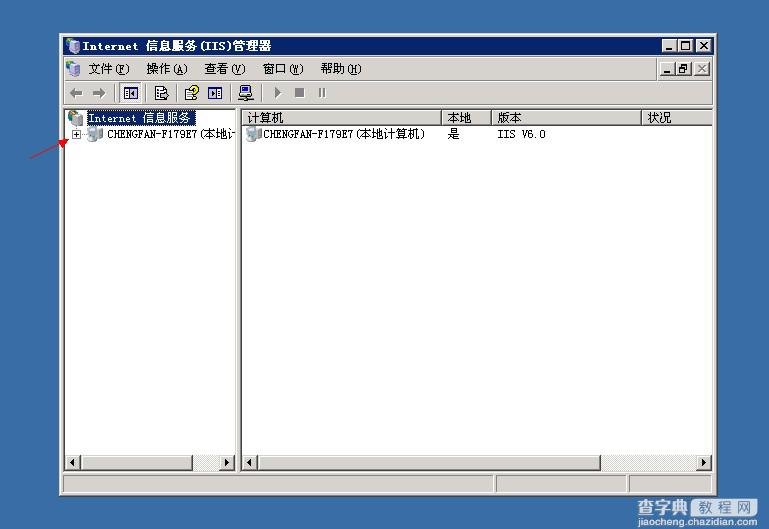The height and width of the screenshot is (529, 769).
Task: Click the Stop service square icon
Action: [x=300, y=93]
